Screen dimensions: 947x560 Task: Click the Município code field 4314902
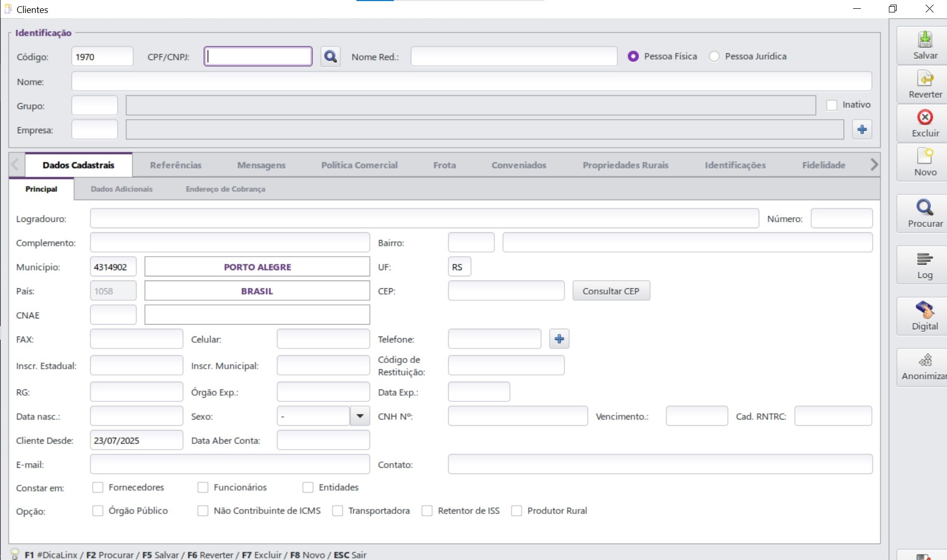pos(113,267)
